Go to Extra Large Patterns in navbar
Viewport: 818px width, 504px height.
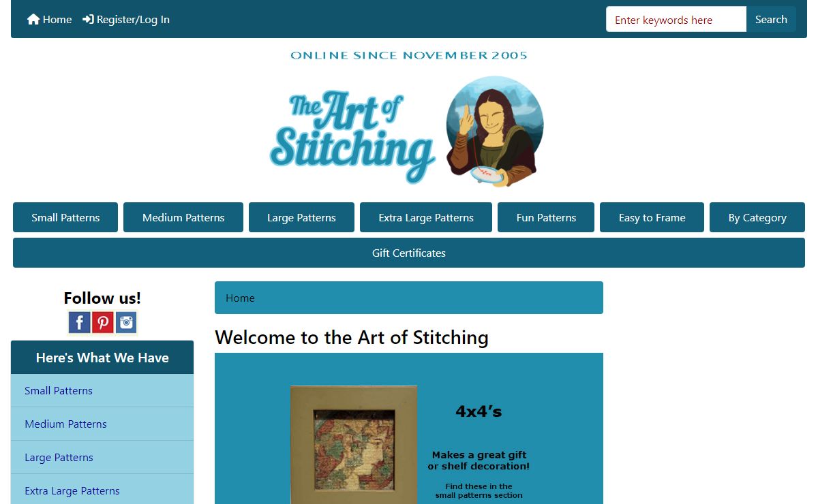426,217
